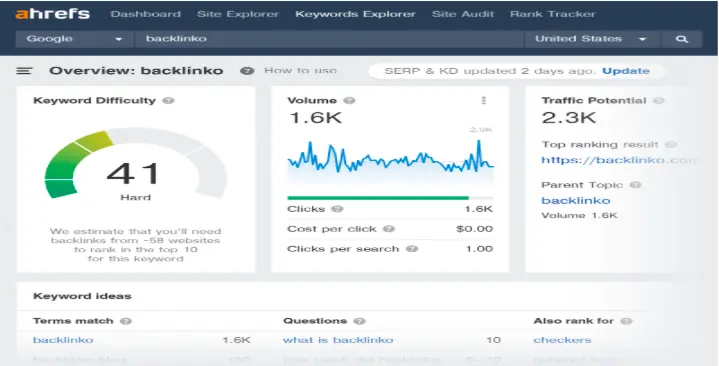Viewport: 719px width, 366px height.
Task: Click the Update link
Action: (x=626, y=71)
